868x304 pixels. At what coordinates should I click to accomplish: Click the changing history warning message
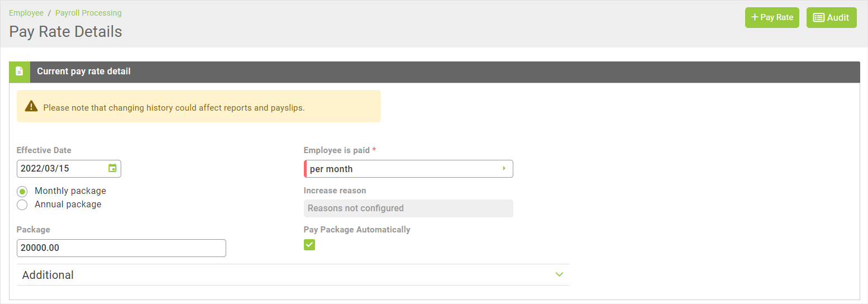[x=174, y=108]
